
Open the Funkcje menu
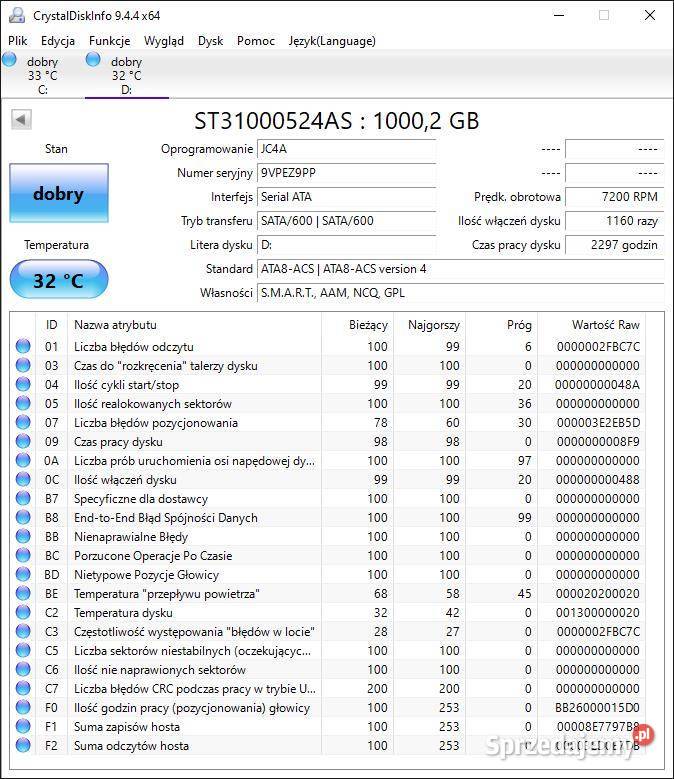[109, 41]
